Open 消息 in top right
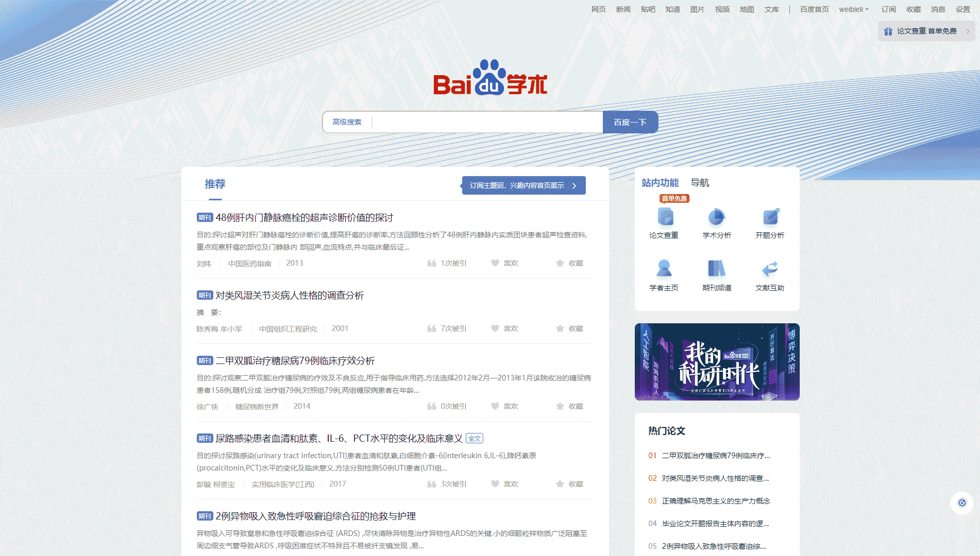Image resolution: width=980 pixels, height=556 pixels. (938, 9)
